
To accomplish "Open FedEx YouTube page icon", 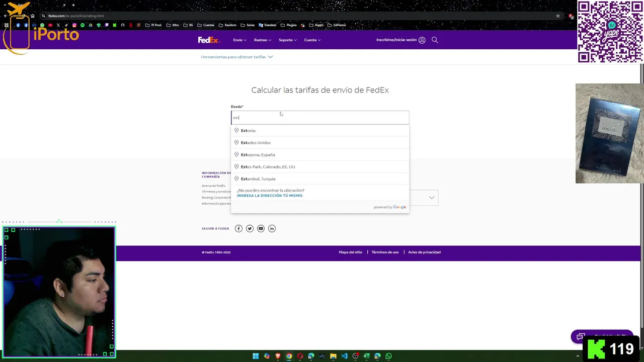I will (x=261, y=228).
